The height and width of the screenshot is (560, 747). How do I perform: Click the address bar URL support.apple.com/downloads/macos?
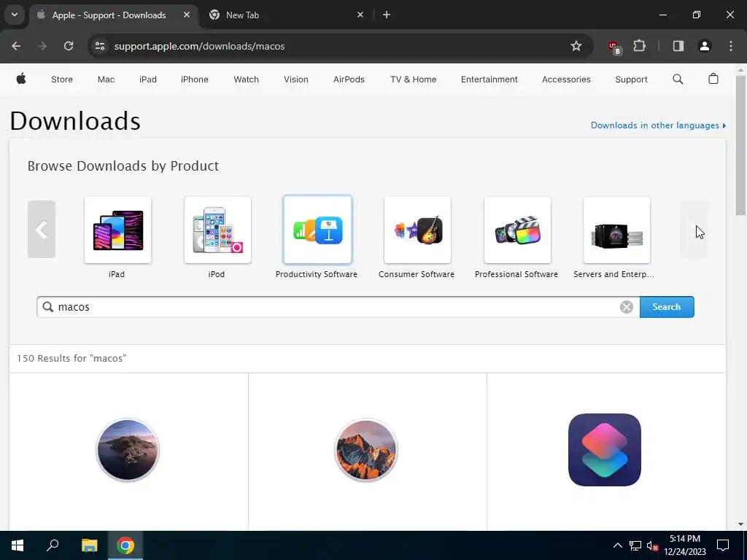tap(199, 46)
